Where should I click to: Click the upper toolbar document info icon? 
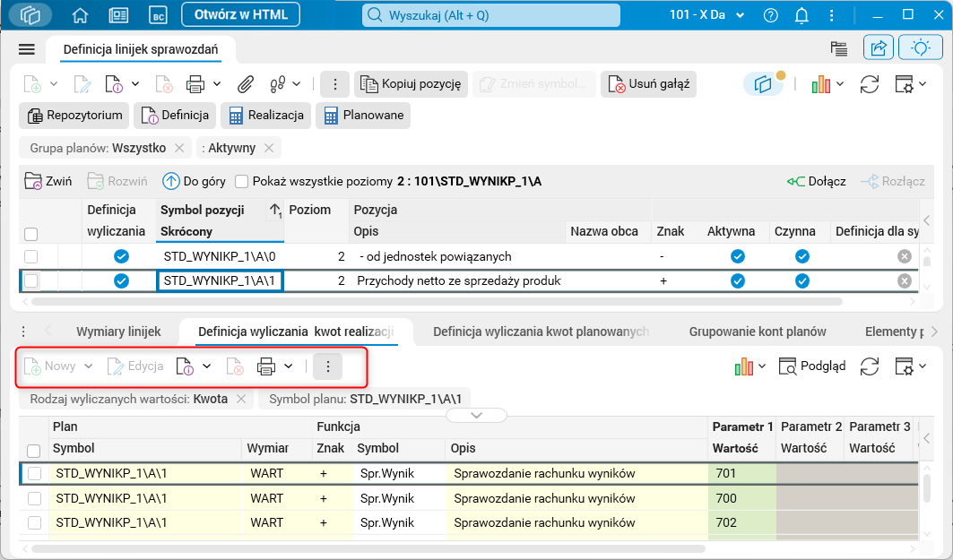[114, 84]
